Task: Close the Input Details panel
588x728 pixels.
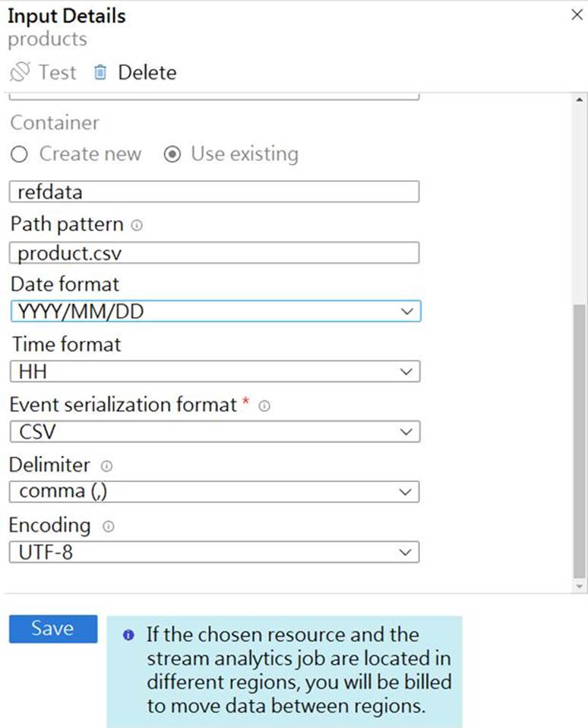Action: [x=576, y=14]
